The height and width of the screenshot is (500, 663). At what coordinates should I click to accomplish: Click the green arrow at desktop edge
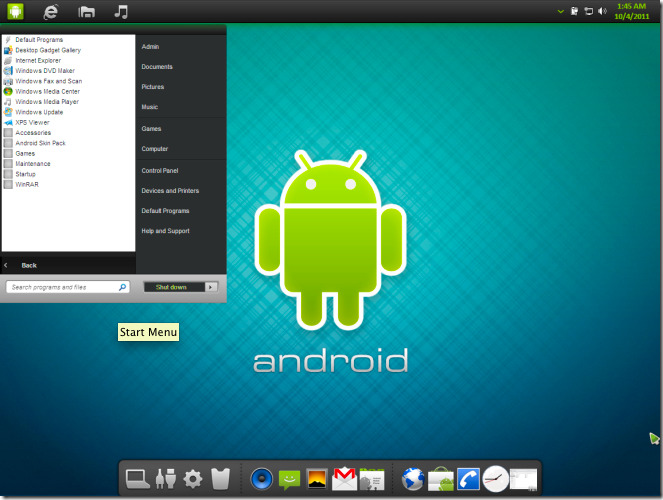(x=654, y=439)
